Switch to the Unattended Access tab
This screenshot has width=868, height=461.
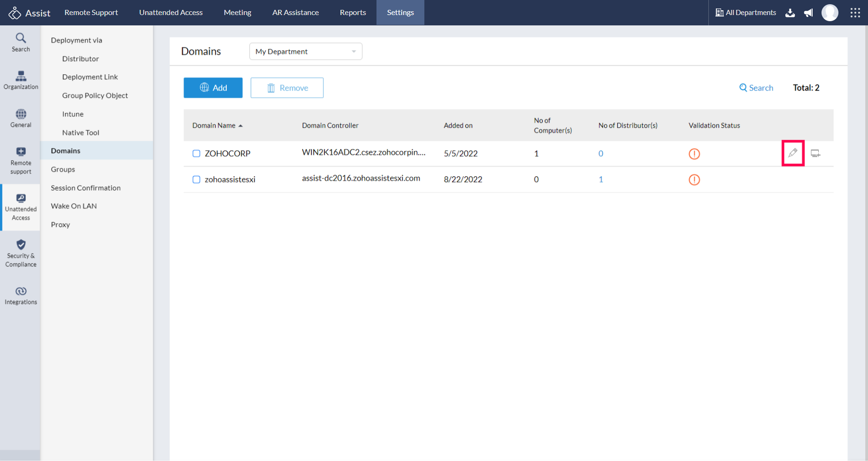pos(170,13)
